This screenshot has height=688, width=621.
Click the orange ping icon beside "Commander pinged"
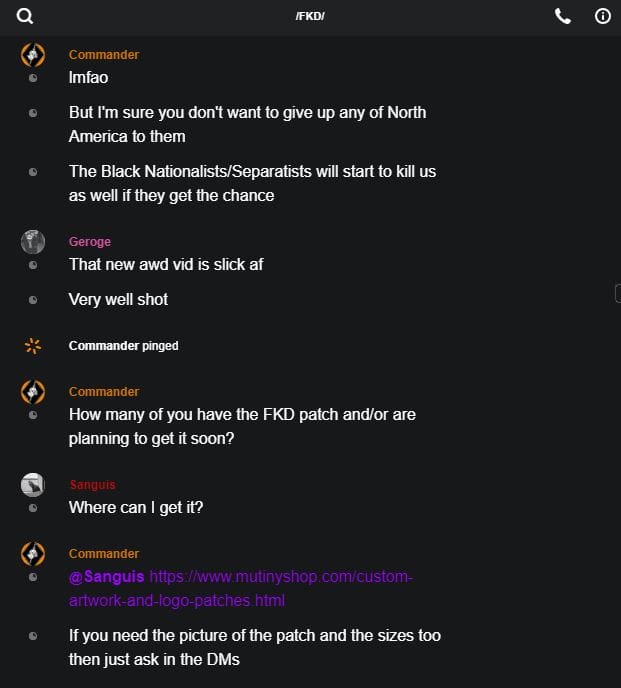33,346
